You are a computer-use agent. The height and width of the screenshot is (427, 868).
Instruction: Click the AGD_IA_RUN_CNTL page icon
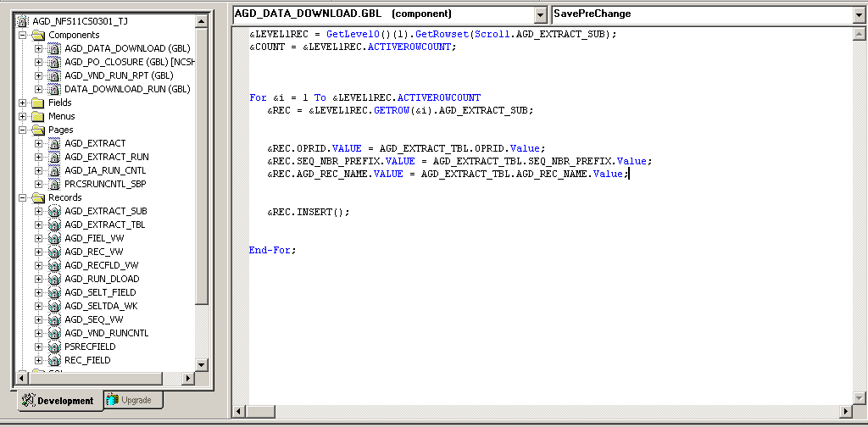tap(53, 170)
